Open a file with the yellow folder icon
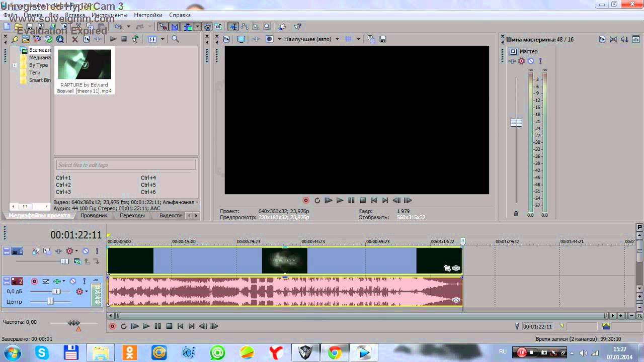Viewport: 644px width, 362px height. click(x=19, y=26)
